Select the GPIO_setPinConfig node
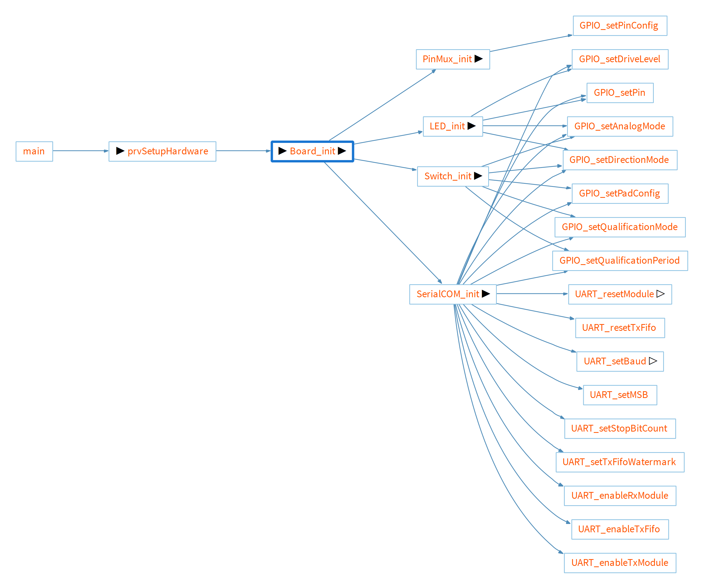This screenshot has height=588, width=703. point(619,26)
